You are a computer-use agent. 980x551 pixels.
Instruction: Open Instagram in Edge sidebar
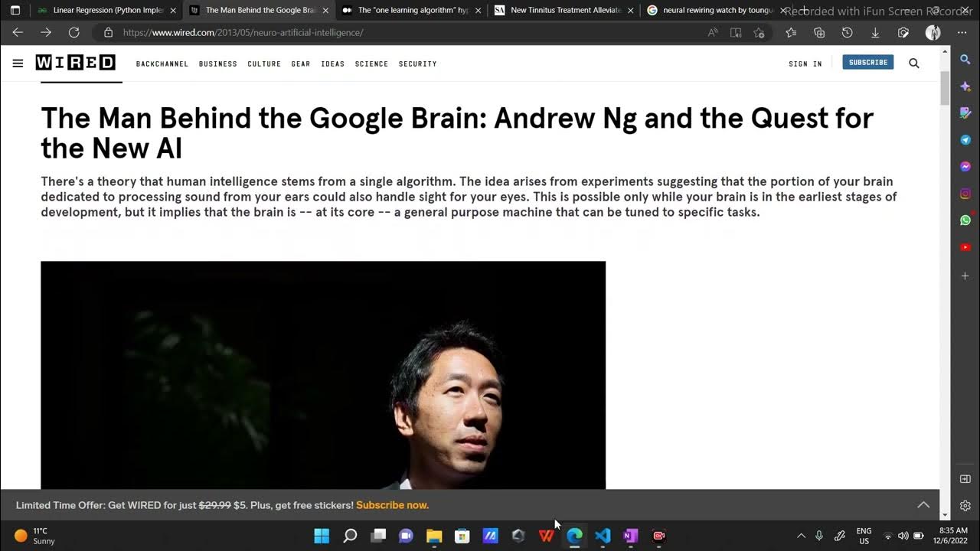(x=965, y=194)
